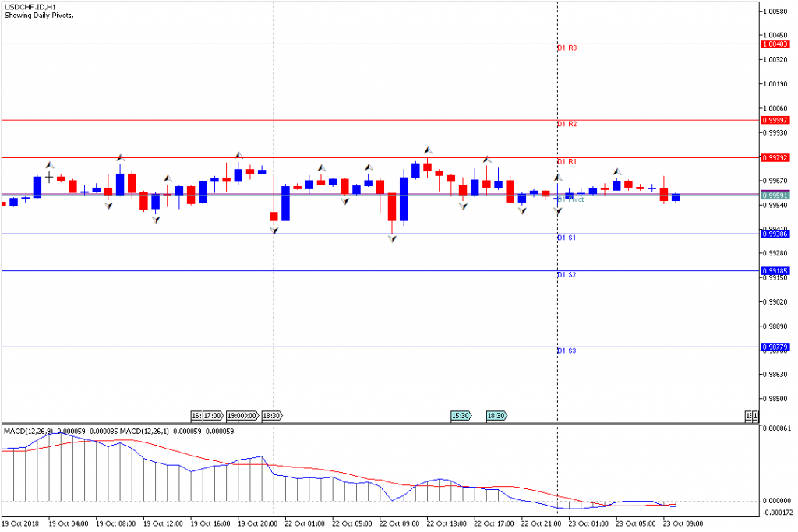The image size is (798, 532).
Task: Click the 0.98779 S3 price tag
Action: pos(775,347)
